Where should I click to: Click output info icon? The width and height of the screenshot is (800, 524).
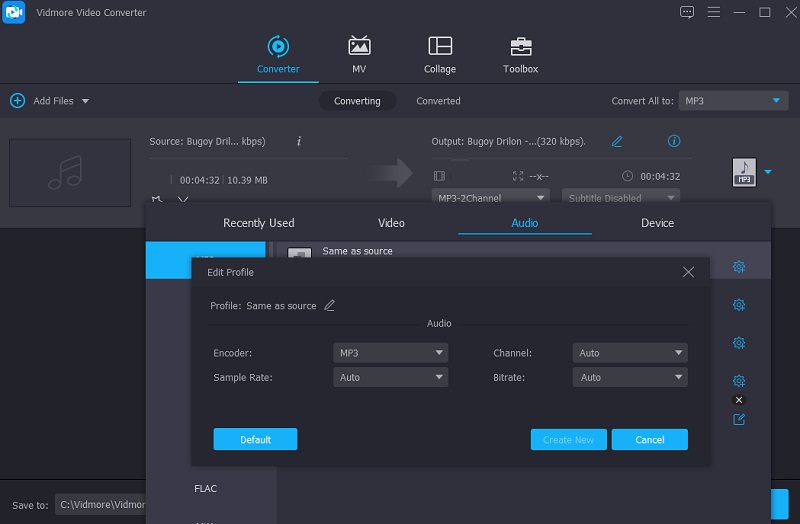point(674,142)
